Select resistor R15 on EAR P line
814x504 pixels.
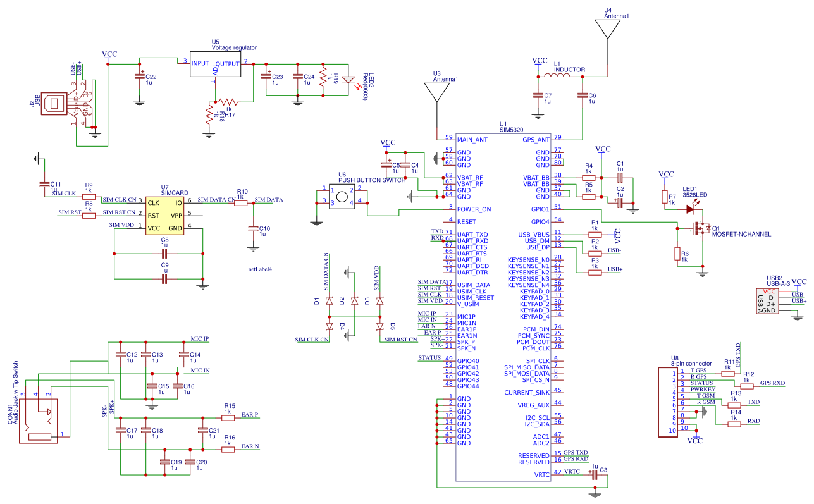(228, 417)
